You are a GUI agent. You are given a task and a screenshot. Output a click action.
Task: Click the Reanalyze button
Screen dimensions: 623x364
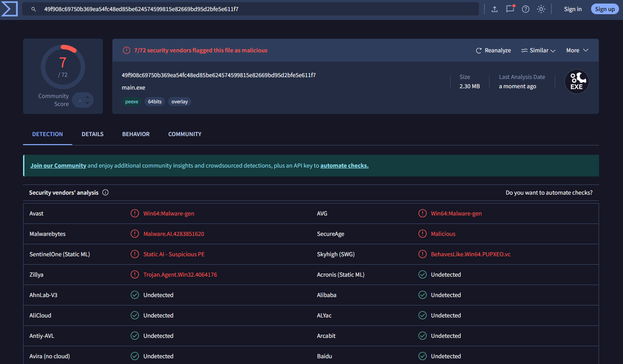tap(493, 51)
